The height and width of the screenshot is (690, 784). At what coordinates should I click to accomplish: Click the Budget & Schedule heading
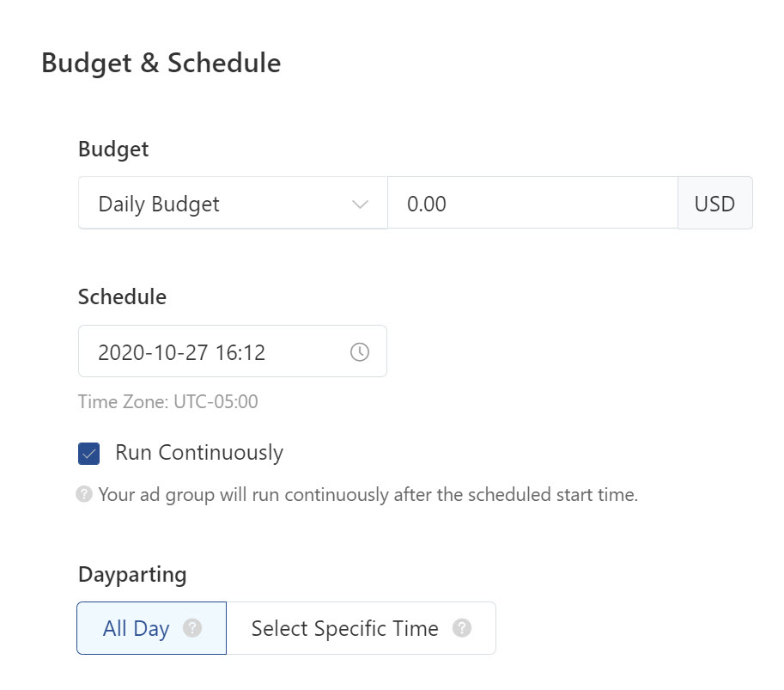pos(161,63)
